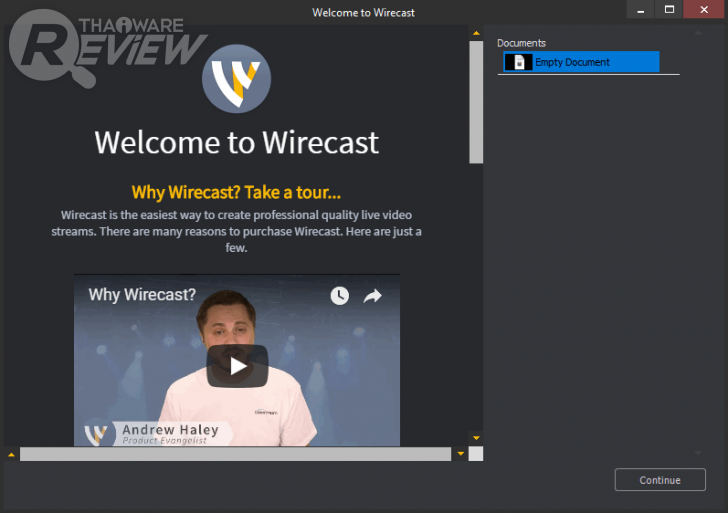
Task: Maximize the Welcome to Wirecast window
Action: coord(669,9)
